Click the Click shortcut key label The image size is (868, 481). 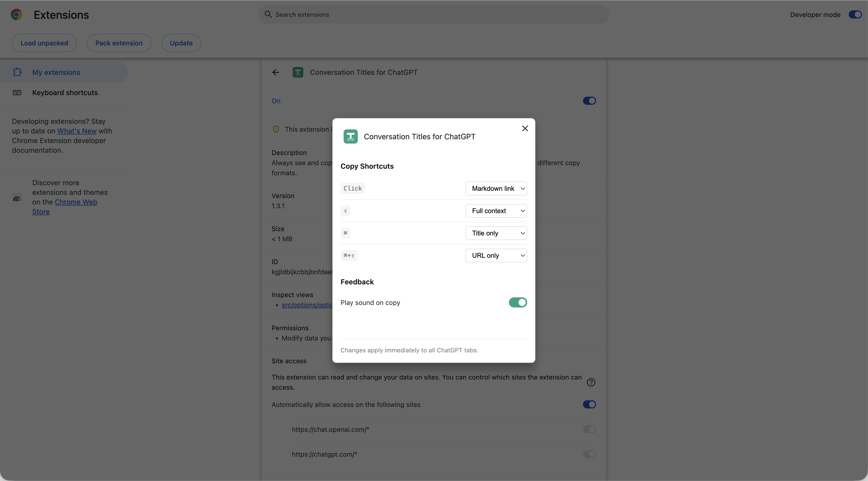(x=352, y=188)
